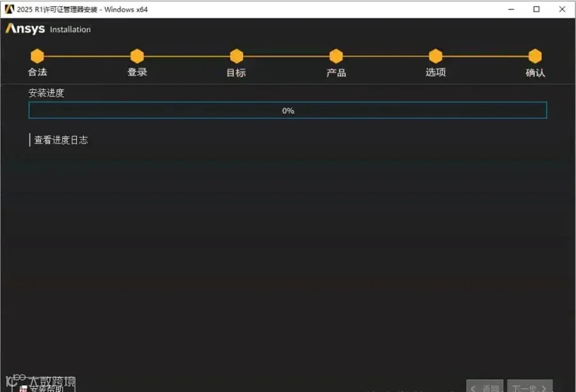Viewport: 576px width, 392px height.
Task: Open the 合法 step label
Action: [38, 72]
